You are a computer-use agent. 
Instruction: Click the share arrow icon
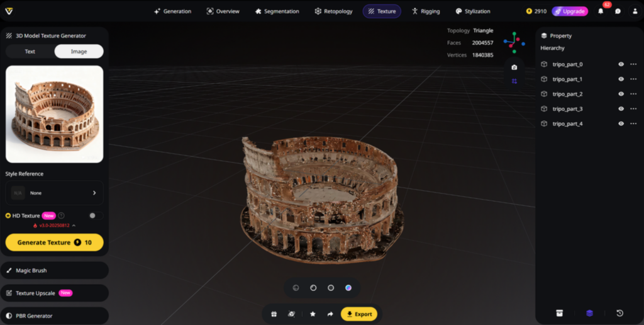coord(330,314)
